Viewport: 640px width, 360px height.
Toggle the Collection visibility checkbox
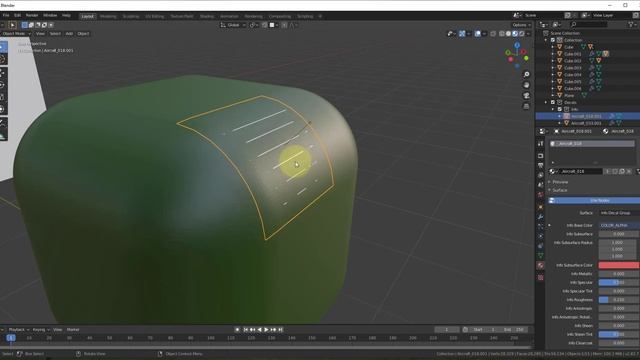click(553, 40)
